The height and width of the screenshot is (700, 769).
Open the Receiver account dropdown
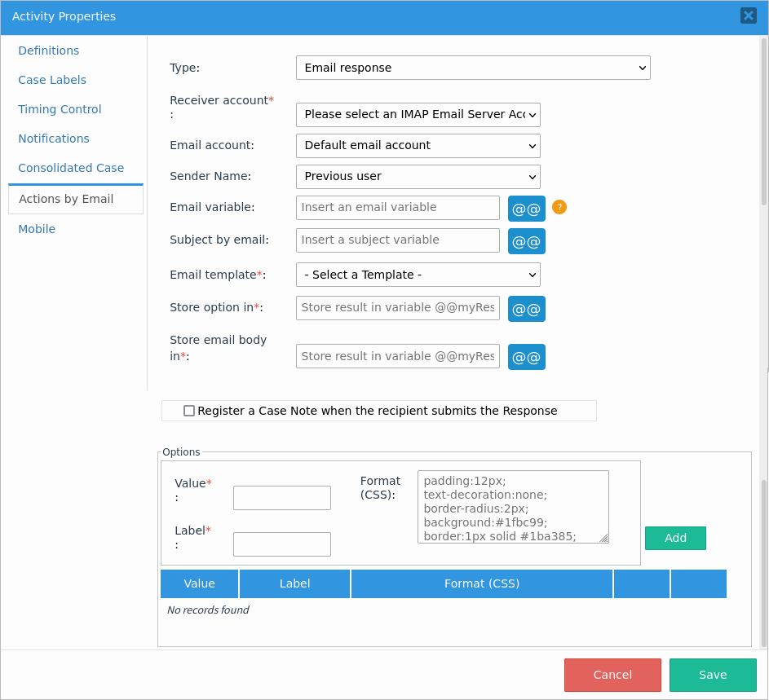(418, 115)
